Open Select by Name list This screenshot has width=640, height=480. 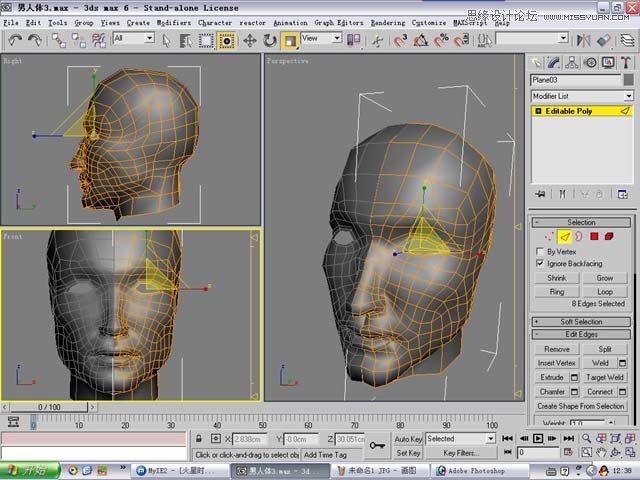186,40
